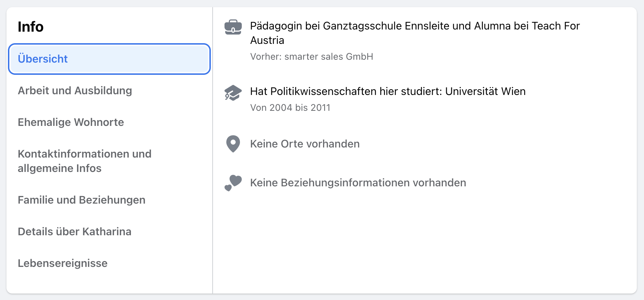Click the graduation cap education icon

tap(233, 93)
